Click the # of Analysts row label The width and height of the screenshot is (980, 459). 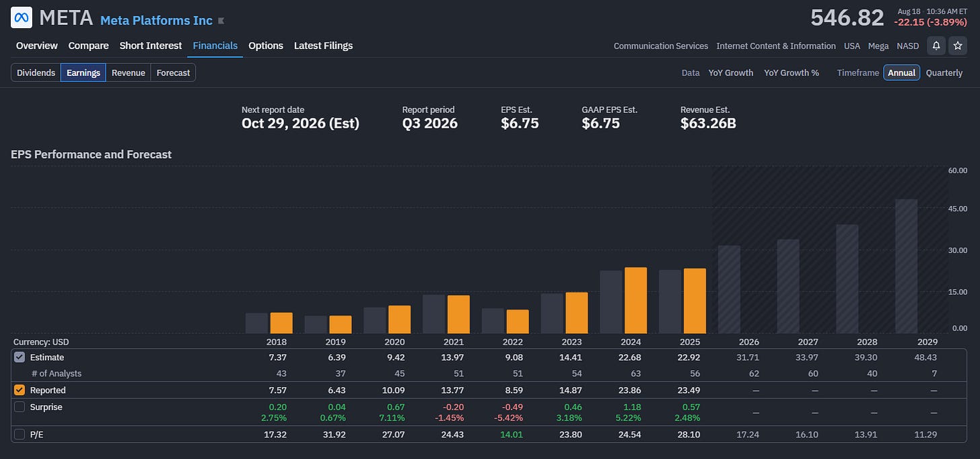57,374
